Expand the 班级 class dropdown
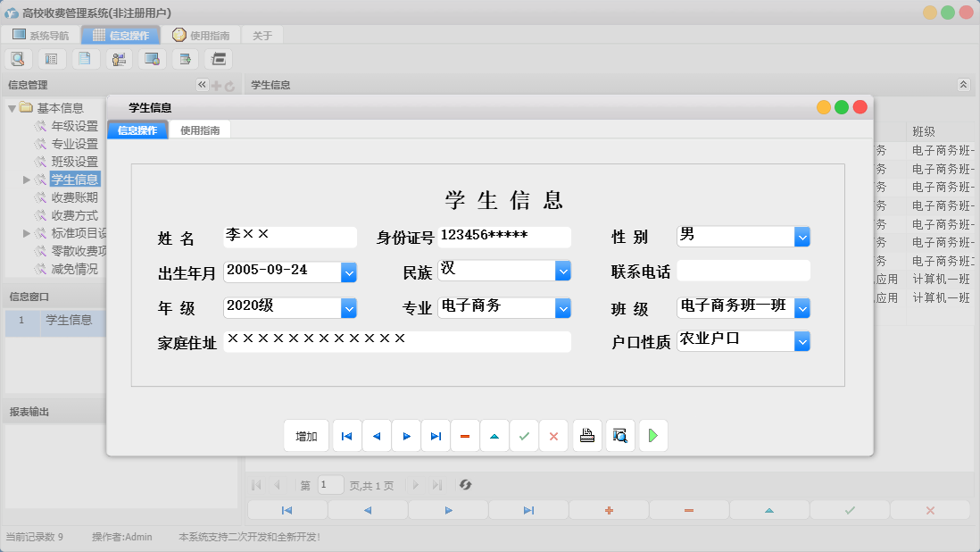This screenshot has height=552, width=980. coord(801,307)
